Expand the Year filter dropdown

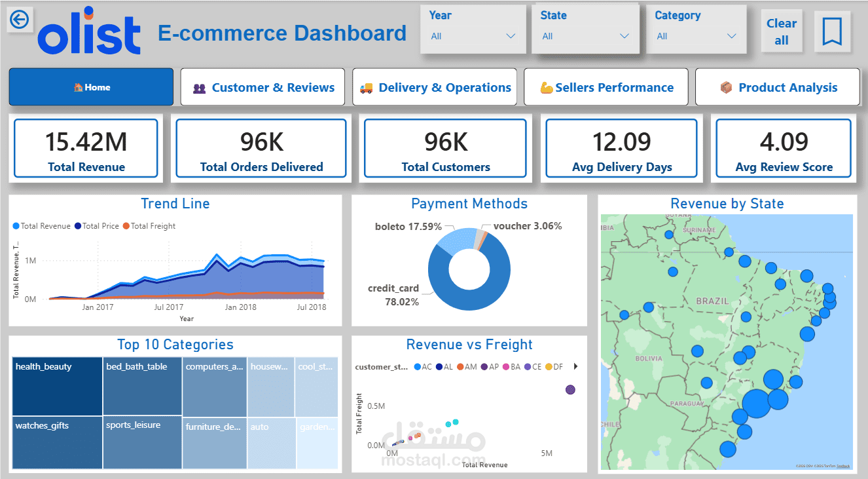coord(473,37)
